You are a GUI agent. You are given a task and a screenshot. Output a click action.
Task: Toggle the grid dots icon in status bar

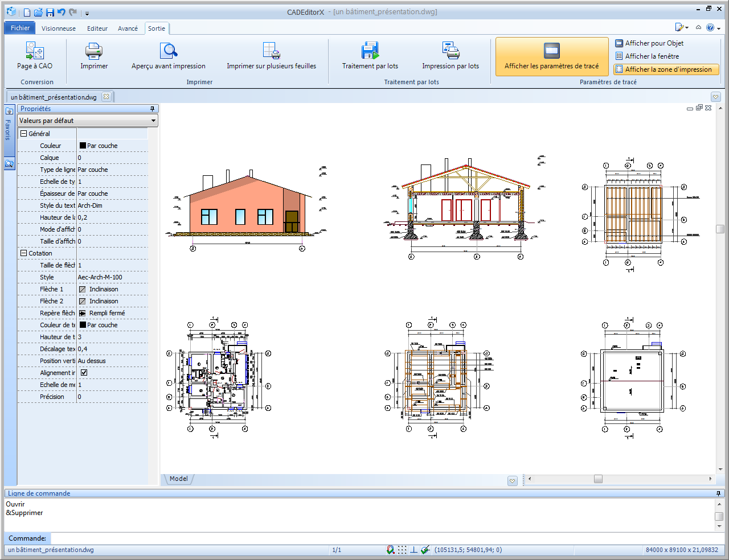402,550
